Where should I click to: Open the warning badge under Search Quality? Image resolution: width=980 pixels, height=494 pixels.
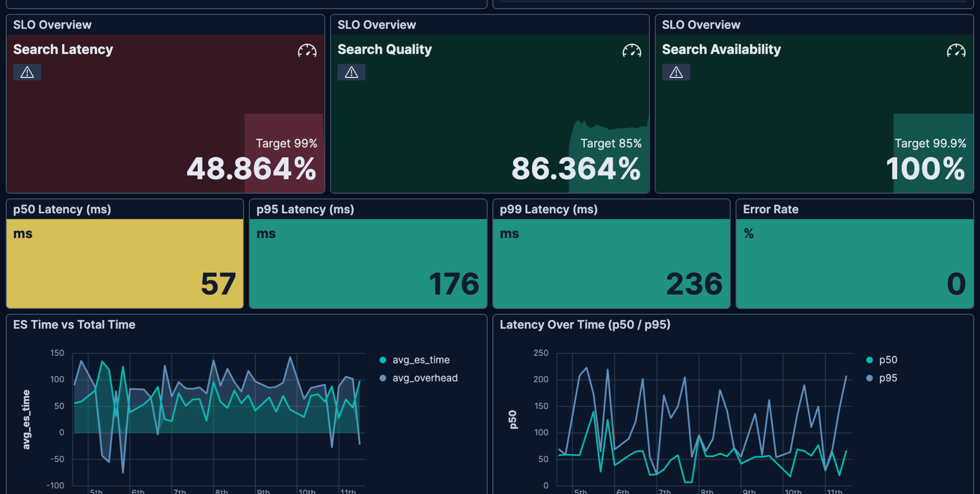352,72
